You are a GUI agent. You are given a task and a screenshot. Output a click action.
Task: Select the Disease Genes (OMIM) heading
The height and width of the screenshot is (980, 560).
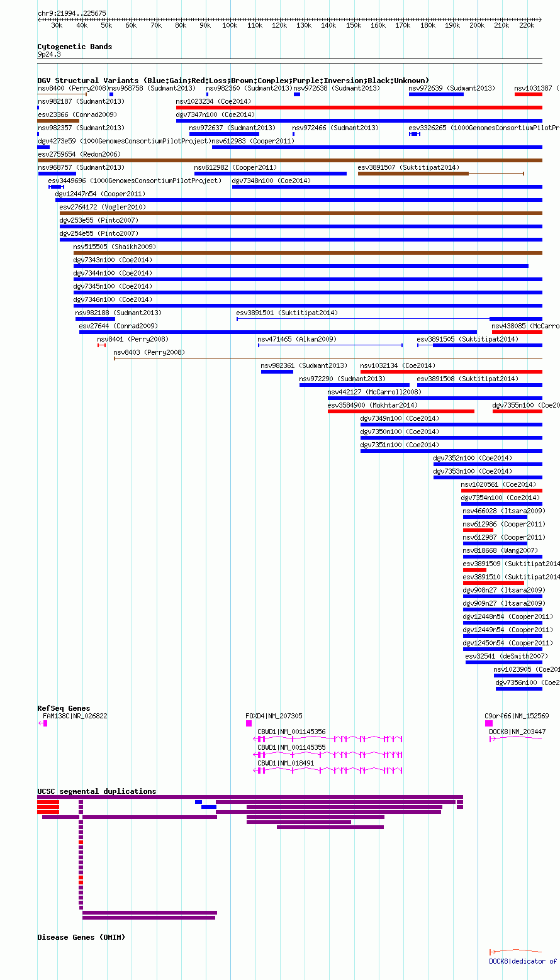click(x=81, y=937)
